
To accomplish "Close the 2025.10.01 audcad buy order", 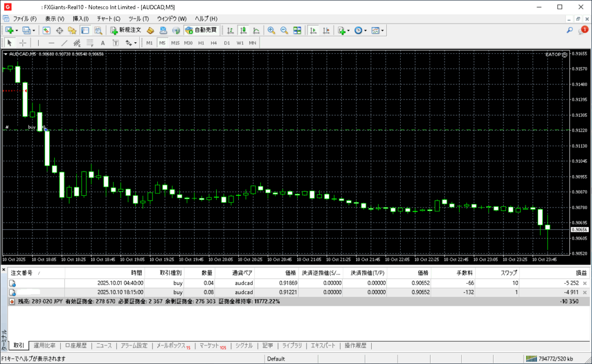I will click(584, 283).
